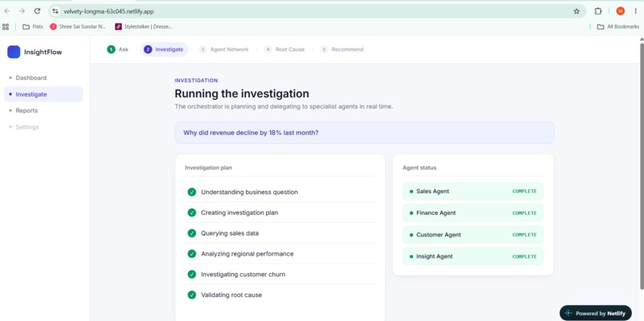
Task: Open site information icon in address bar
Action: [55, 11]
